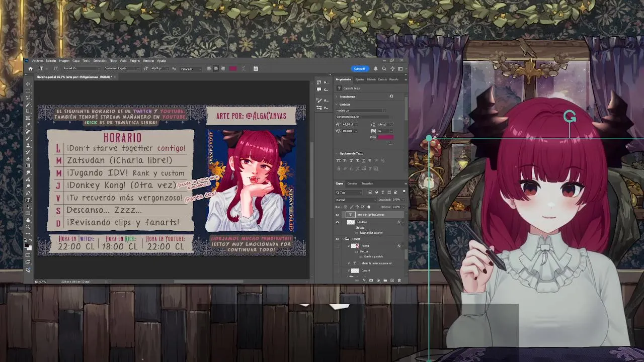Image resolution: width=644 pixels, height=362 pixels.
Task: Add a layer mask
Action: [371, 280]
